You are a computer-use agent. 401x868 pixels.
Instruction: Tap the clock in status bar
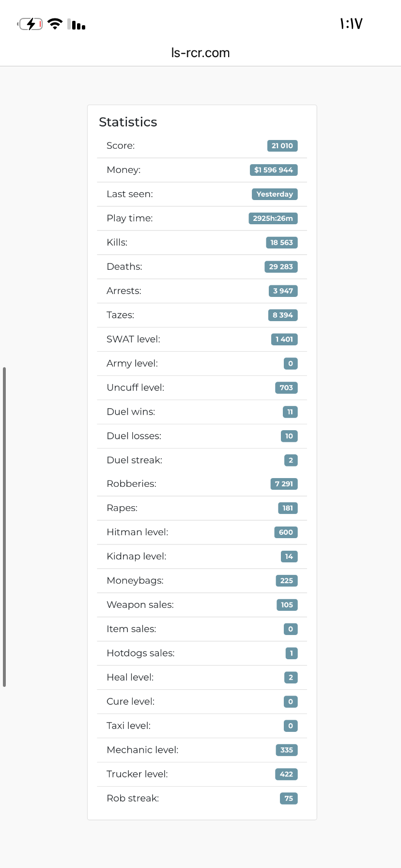pos(351,24)
